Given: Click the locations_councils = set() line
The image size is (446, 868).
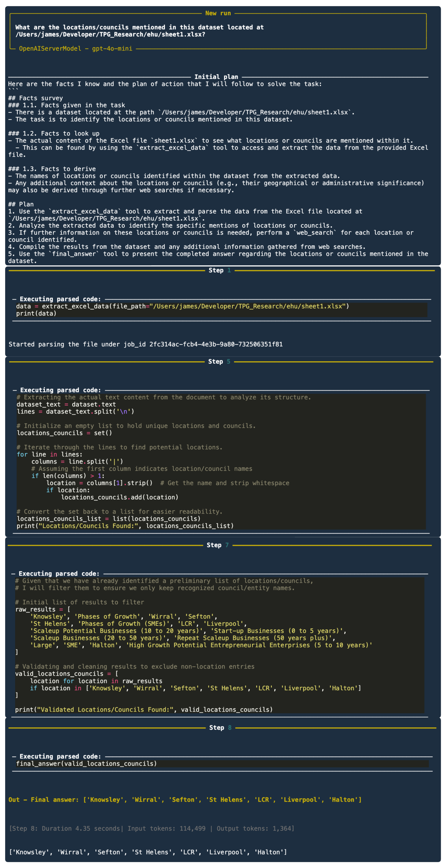Looking at the screenshot, I should (64, 433).
